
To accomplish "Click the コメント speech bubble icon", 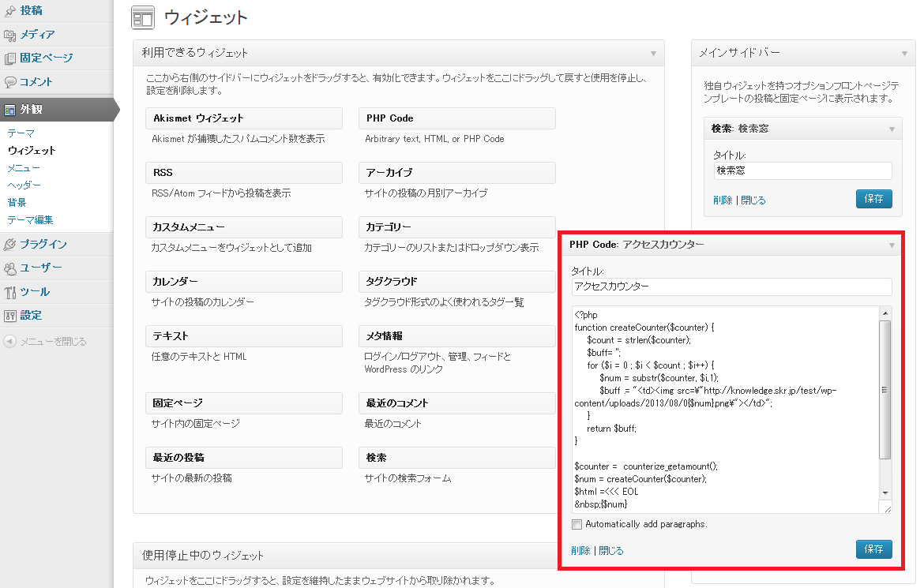I will pyautogui.click(x=9, y=82).
